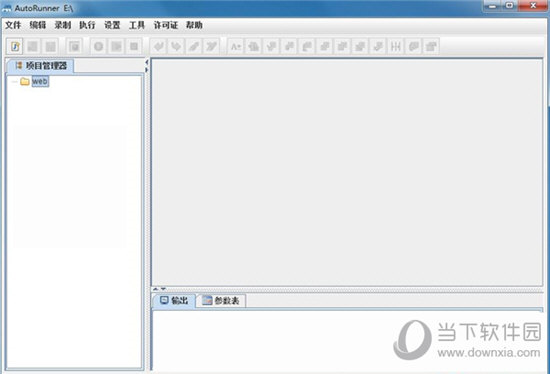This screenshot has width=550, height=374.
Task: Select the 项目管理器 tab
Action: 41,66
